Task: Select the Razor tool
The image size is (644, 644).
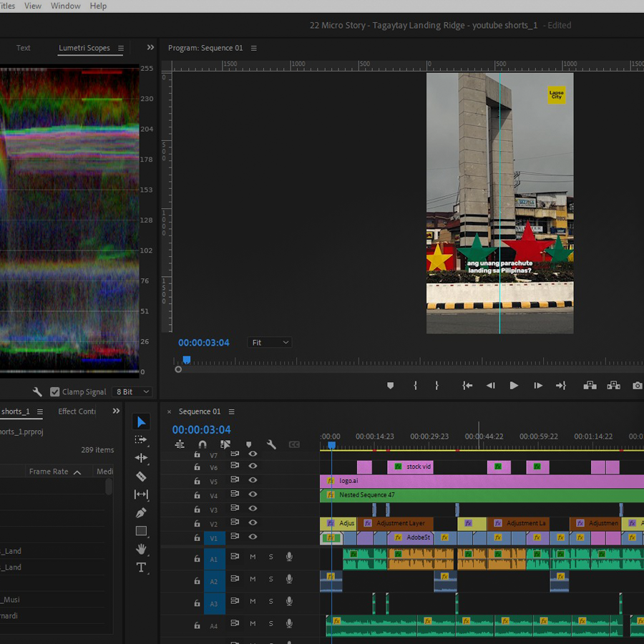Action: pyautogui.click(x=141, y=477)
